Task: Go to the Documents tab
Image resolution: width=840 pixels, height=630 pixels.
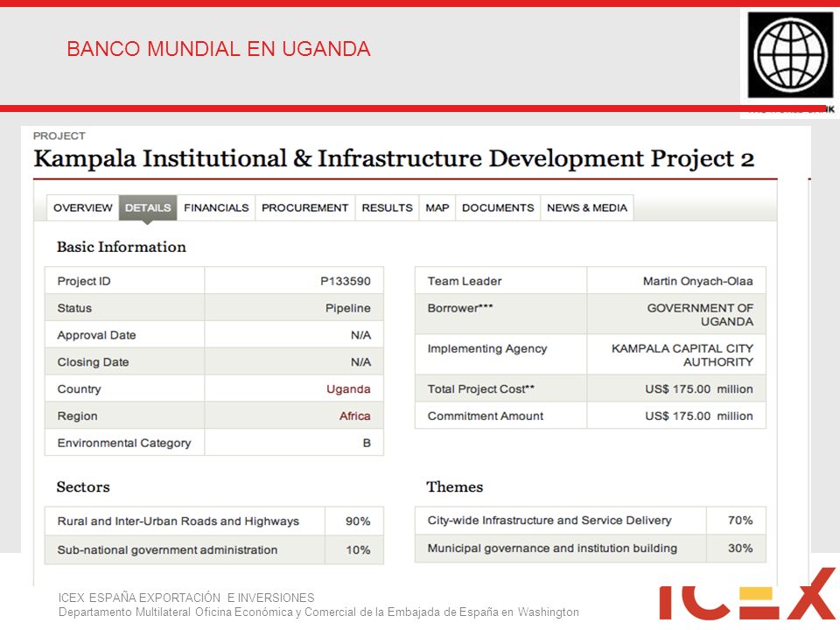Action: click(498, 208)
